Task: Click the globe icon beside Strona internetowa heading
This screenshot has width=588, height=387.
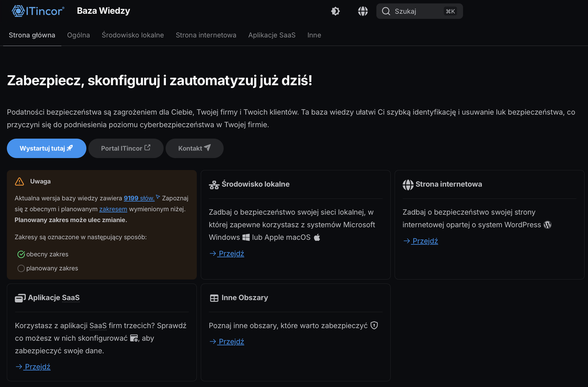Action: tap(408, 185)
